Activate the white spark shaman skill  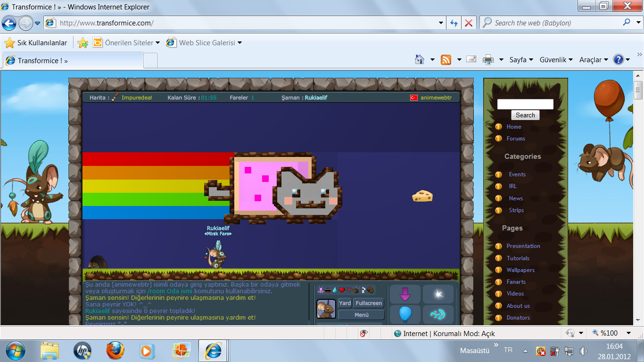click(x=438, y=294)
